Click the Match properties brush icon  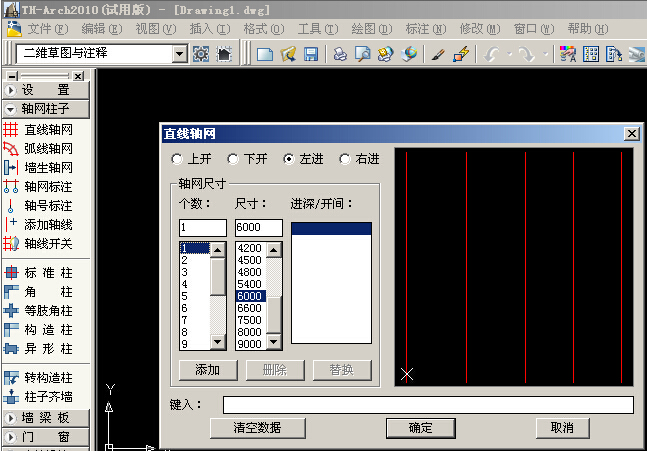pyautogui.click(x=438, y=54)
